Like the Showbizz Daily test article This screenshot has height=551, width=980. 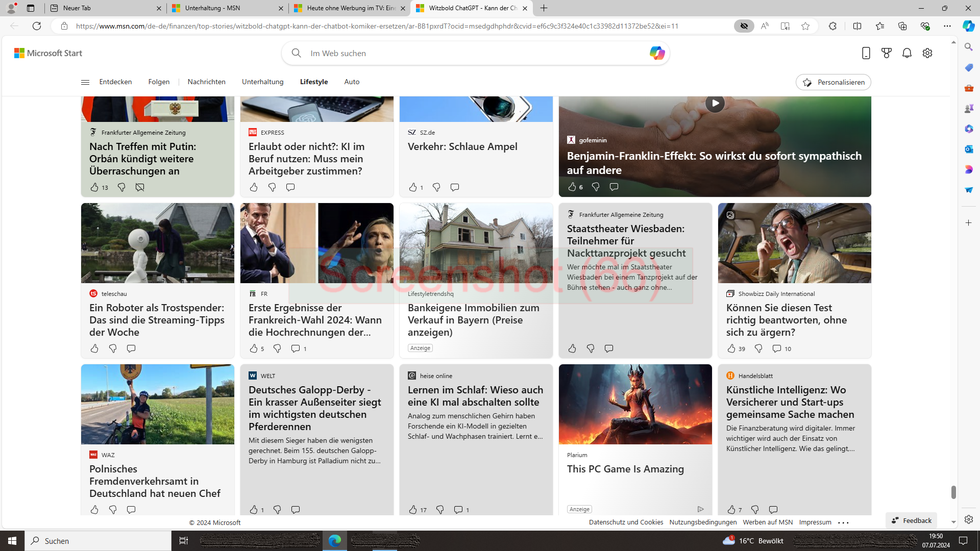point(731,348)
